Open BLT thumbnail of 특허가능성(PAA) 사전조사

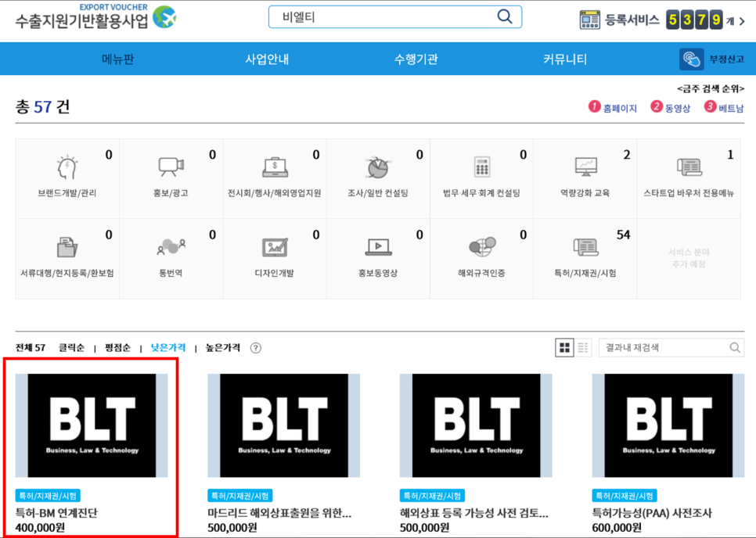668,425
